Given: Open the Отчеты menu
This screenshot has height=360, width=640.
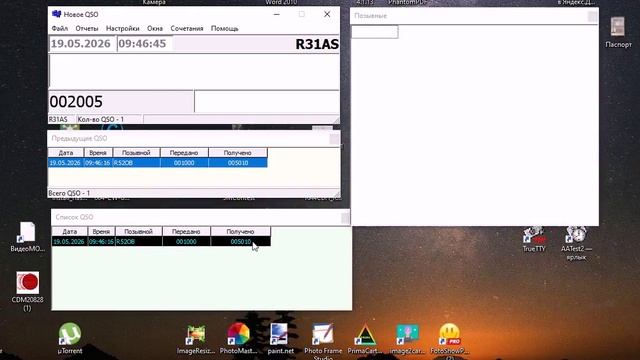Looking at the screenshot, I should [87, 29].
